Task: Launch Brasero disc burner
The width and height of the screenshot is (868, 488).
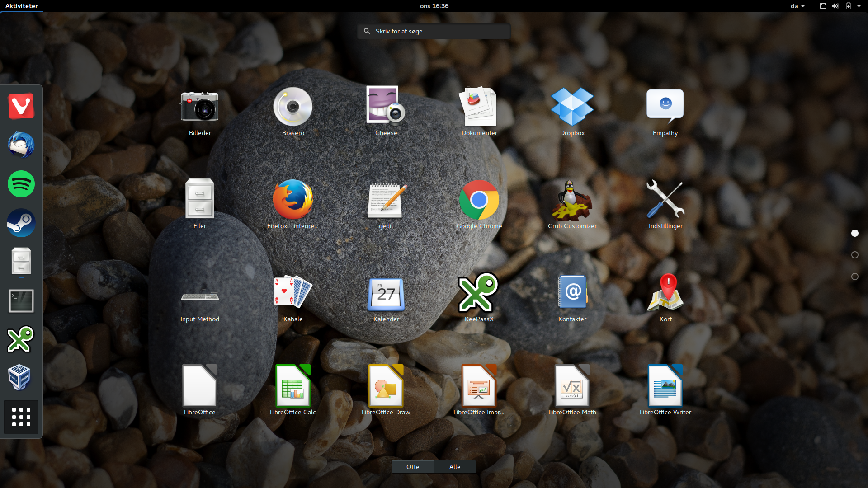Action: 293,112
